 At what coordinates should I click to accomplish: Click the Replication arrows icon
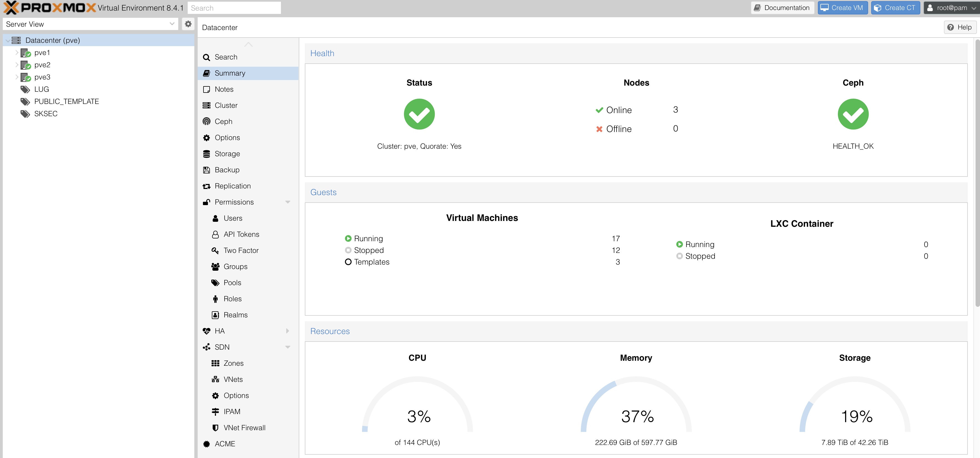click(x=207, y=186)
